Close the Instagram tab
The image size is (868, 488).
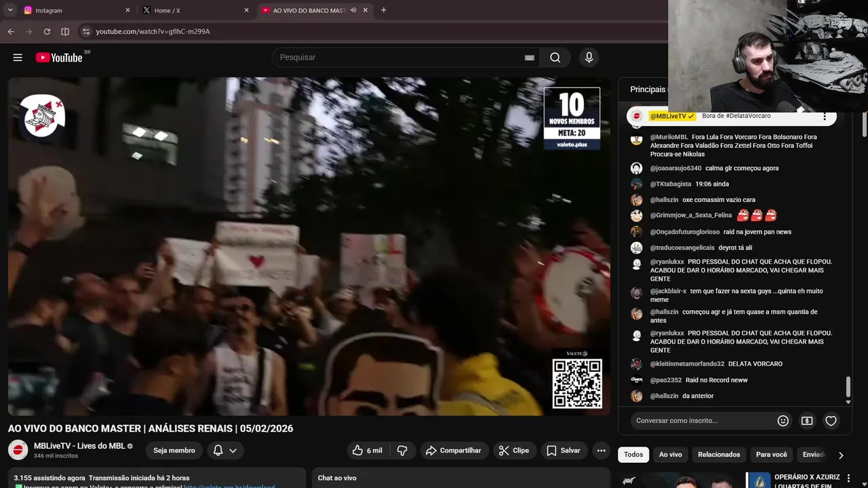127,10
